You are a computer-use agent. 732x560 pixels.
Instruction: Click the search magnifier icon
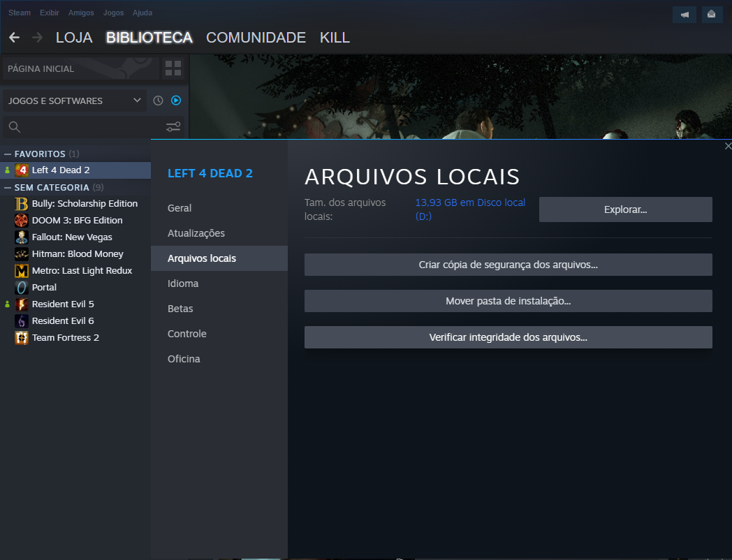click(15, 126)
